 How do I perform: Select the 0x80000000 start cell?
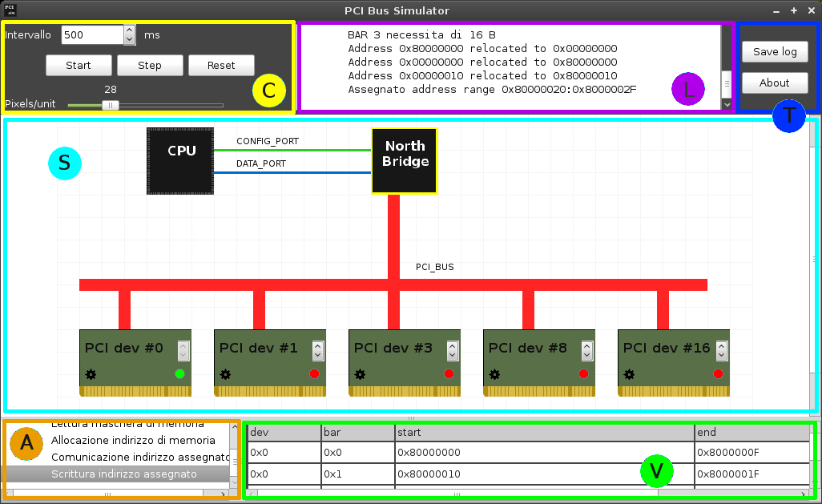[x=545, y=452]
